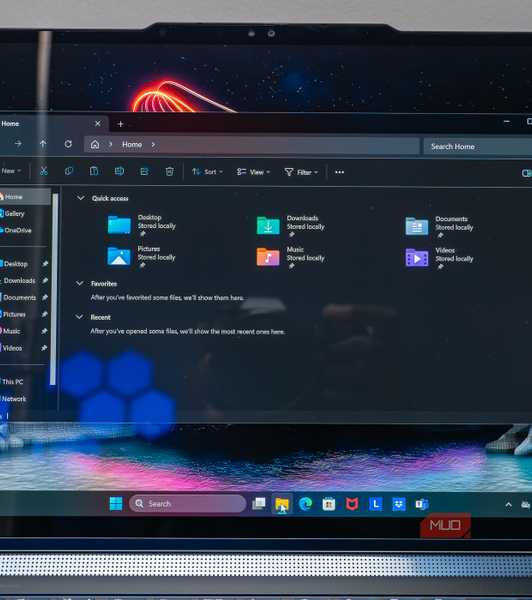Click the Copy icon in toolbar
532x600 pixels.
69,171
